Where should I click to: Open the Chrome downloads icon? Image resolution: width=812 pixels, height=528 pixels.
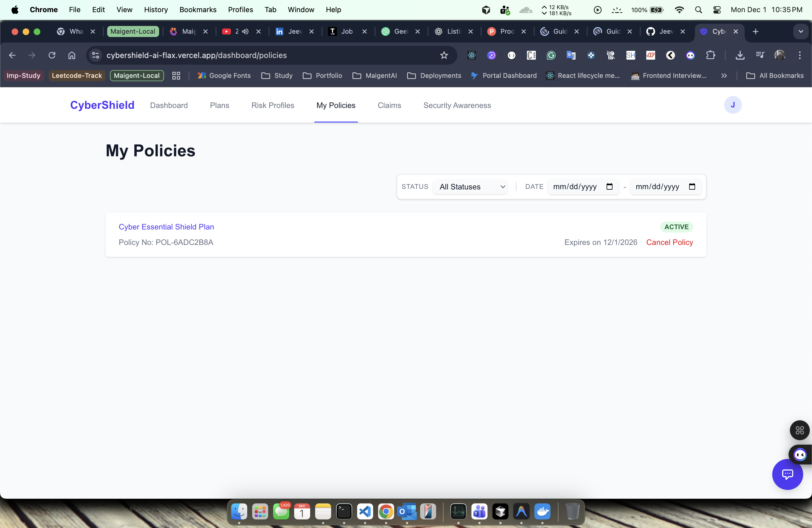[x=740, y=55]
